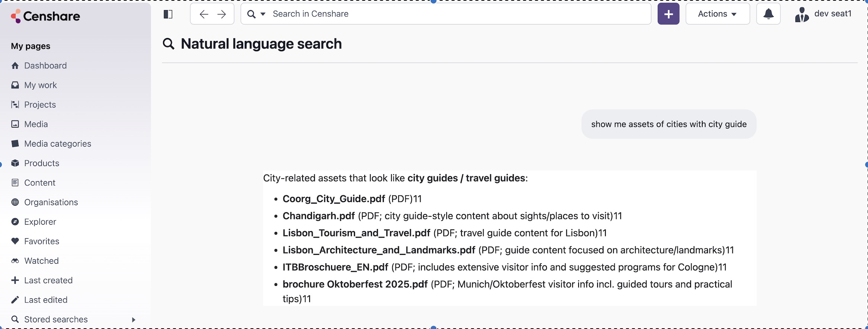Click the back navigation arrow
The width and height of the screenshot is (868, 329).
tap(203, 14)
